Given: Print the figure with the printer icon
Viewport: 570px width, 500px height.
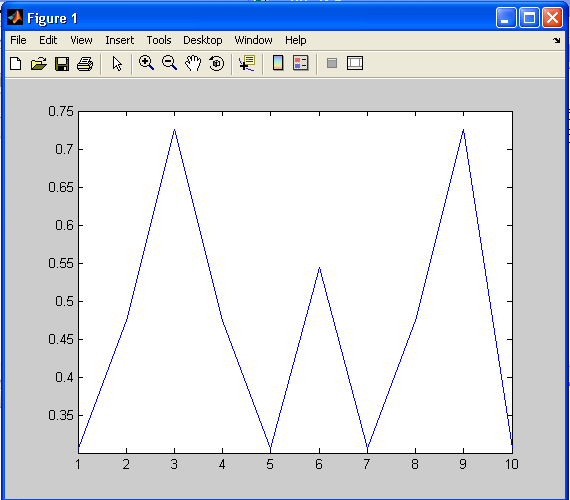Looking at the screenshot, I should [x=85, y=64].
